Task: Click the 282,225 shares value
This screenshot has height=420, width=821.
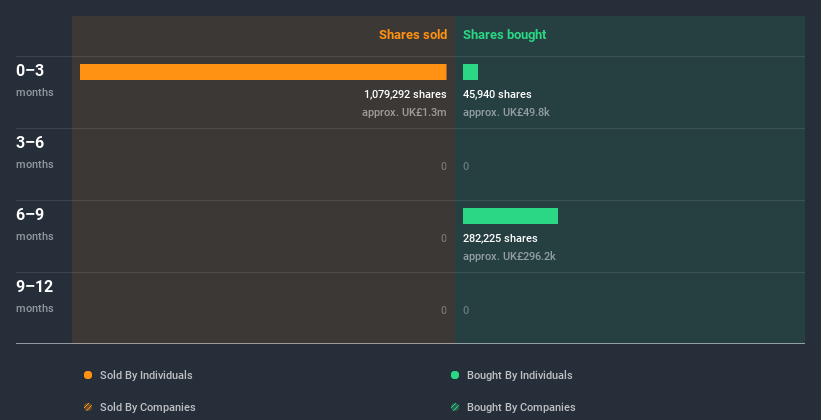Action: 500,238
